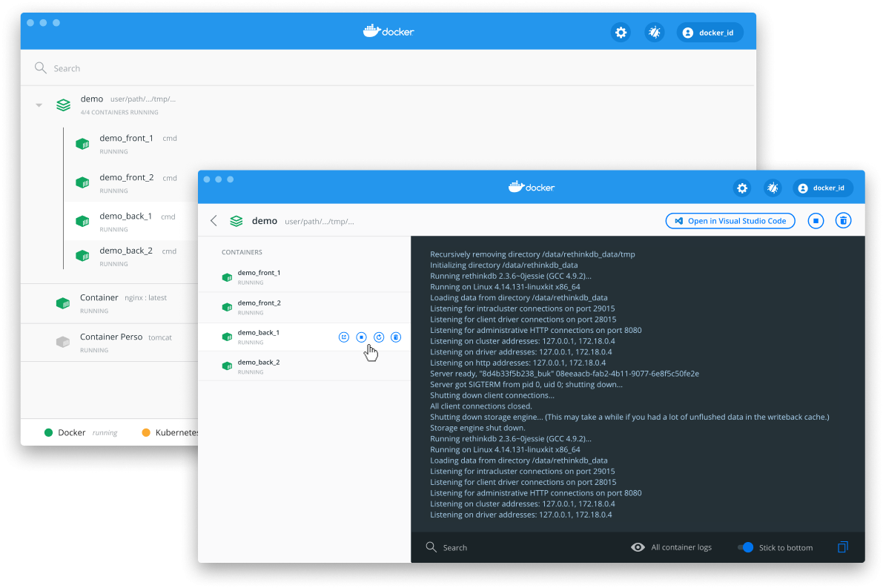Click search field in back Docker window
Image resolution: width=883 pixels, height=588 pixels.
[x=388, y=68]
